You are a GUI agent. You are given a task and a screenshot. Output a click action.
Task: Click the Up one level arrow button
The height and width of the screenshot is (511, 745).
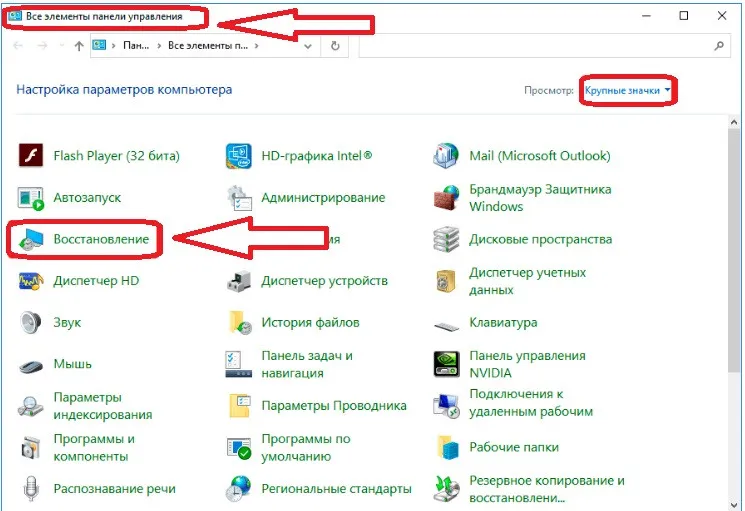tap(78, 46)
